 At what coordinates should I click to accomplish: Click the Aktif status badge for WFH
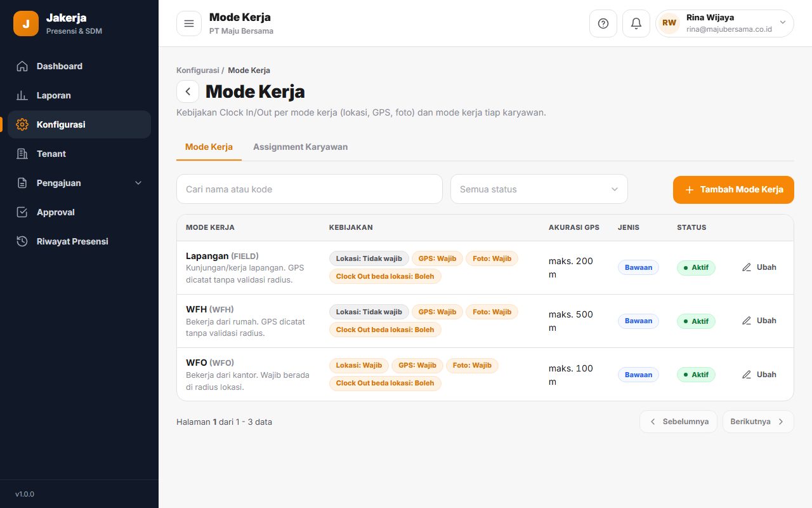696,321
